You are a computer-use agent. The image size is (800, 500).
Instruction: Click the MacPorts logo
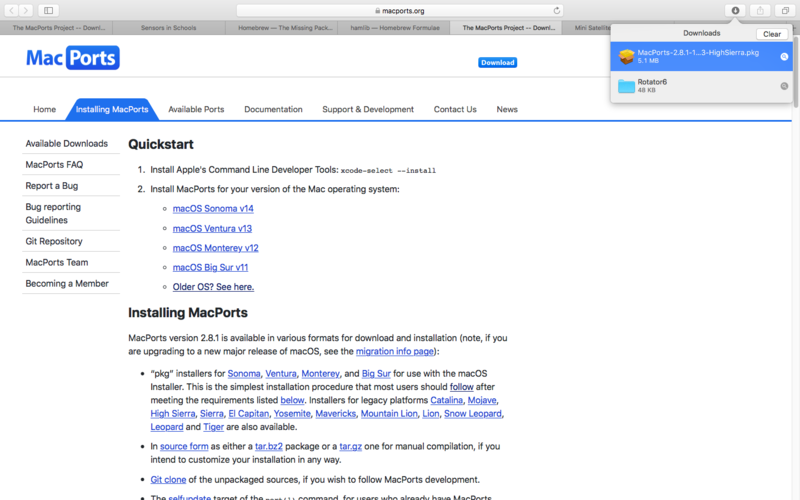(72, 58)
